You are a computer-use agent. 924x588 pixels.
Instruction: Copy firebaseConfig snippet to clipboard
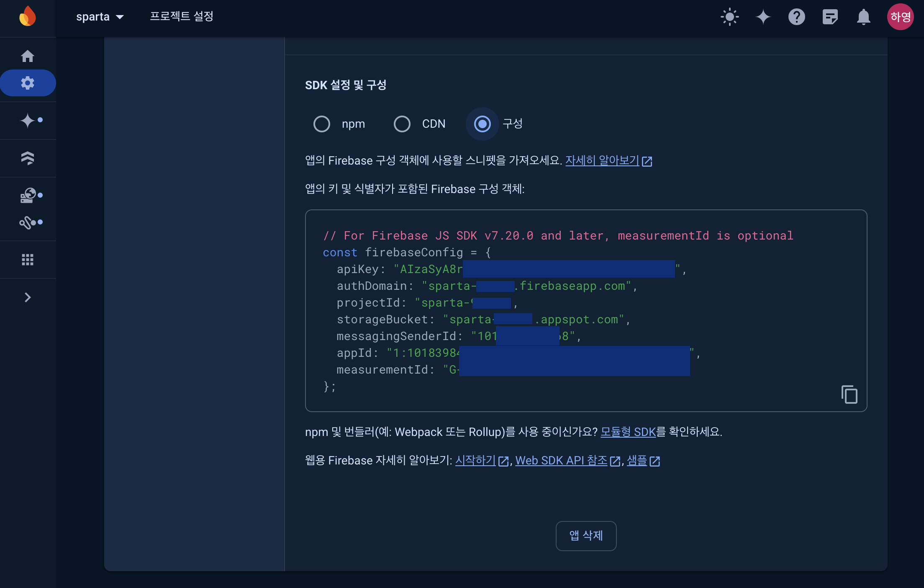click(849, 395)
